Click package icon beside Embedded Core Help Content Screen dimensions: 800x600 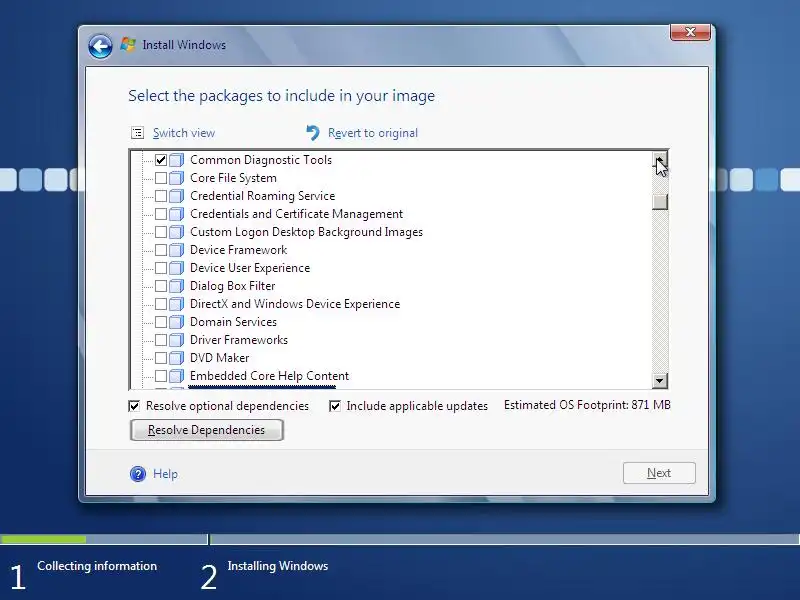177,376
